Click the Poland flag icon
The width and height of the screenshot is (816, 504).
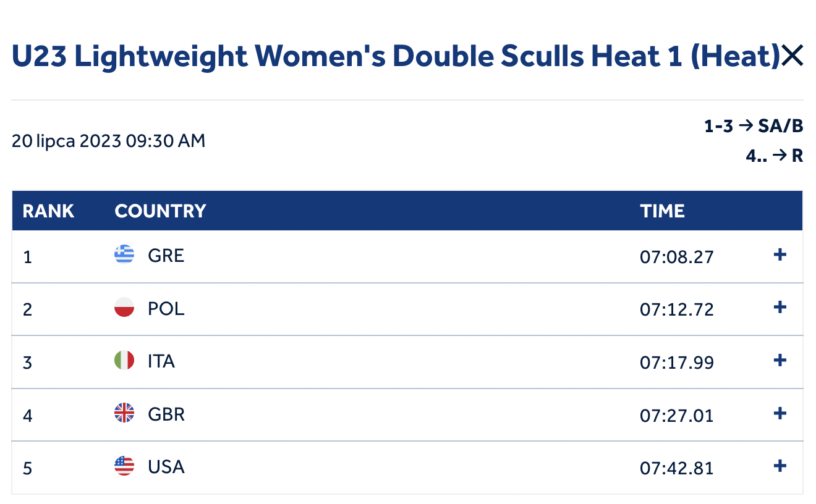pos(124,308)
